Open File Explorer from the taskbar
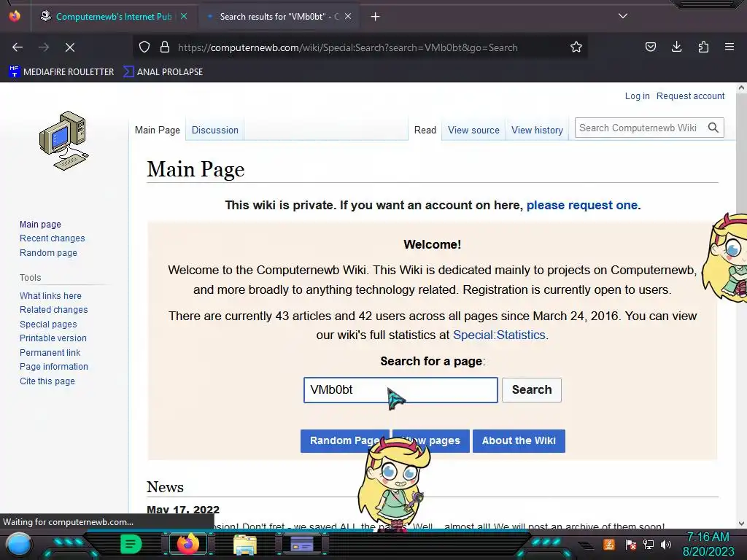747x560 pixels. click(245, 545)
